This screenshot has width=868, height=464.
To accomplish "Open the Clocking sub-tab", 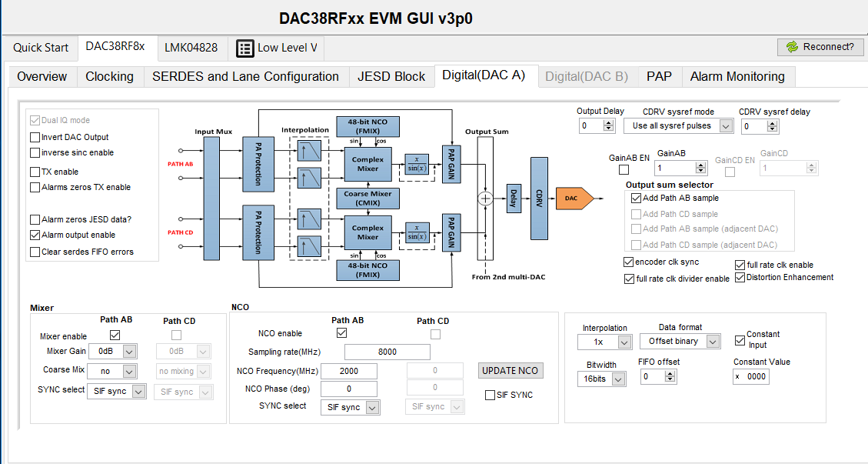I will pyautogui.click(x=110, y=76).
